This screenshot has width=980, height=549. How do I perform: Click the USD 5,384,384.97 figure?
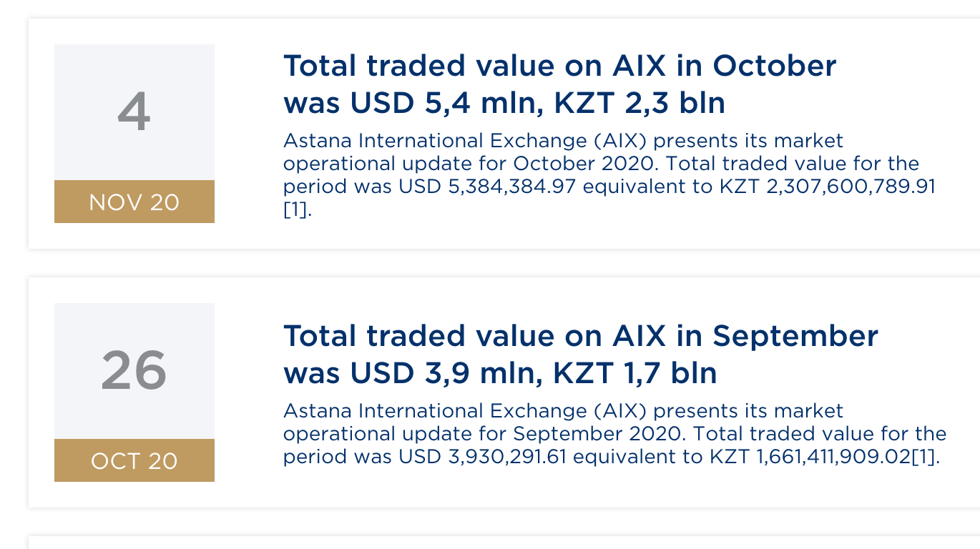coord(481,187)
